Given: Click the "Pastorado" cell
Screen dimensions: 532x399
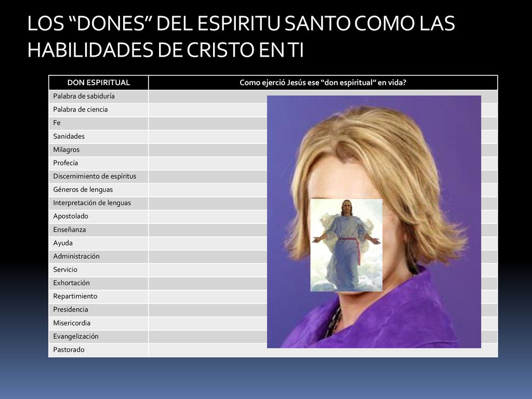Looking at the screenshot, I should [x=99, y=350].
